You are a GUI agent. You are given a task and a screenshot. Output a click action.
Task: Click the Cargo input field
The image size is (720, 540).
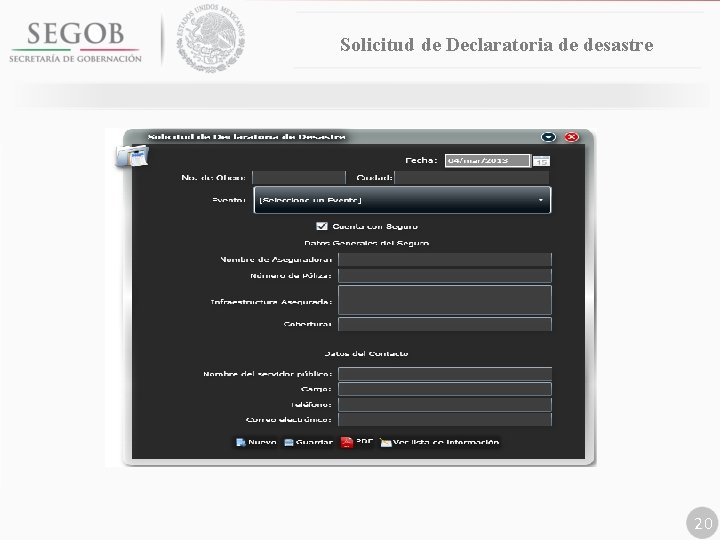click(x=445, y=389)
